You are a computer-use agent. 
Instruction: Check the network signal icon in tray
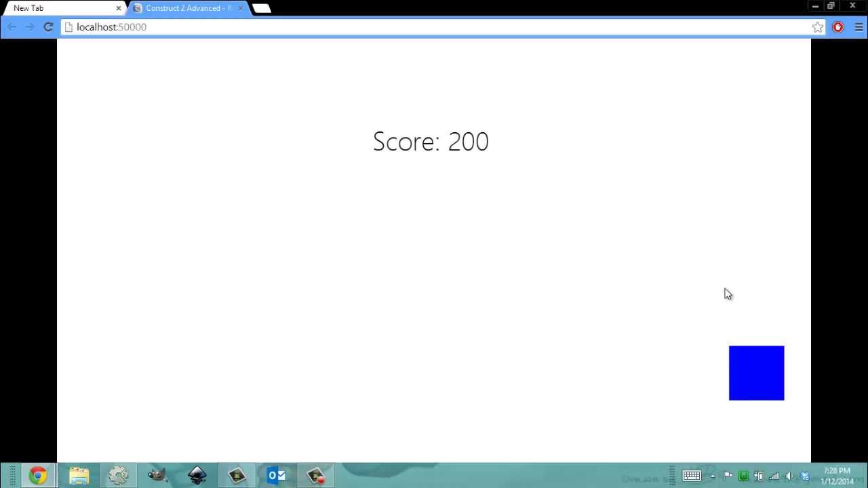point(774,476)
